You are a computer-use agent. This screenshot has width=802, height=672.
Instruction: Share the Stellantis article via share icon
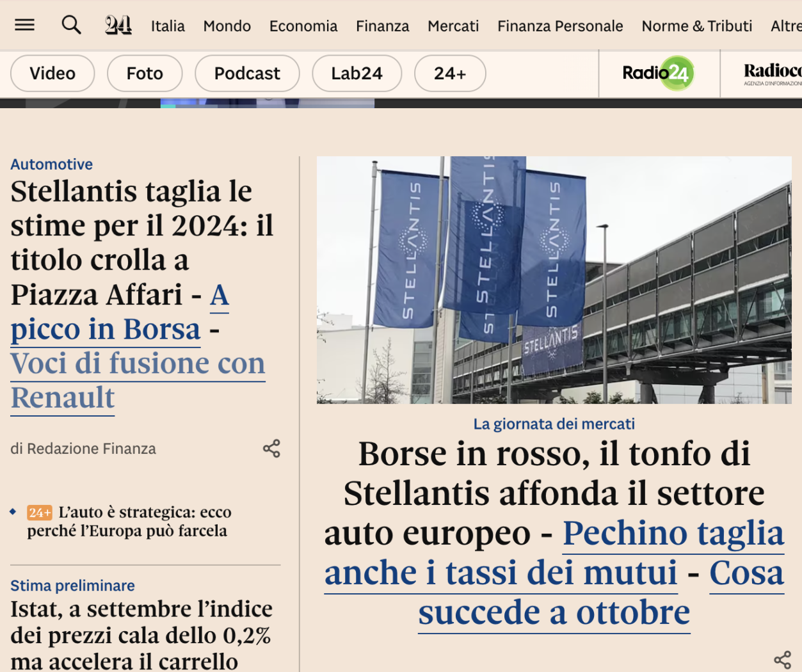272,449
